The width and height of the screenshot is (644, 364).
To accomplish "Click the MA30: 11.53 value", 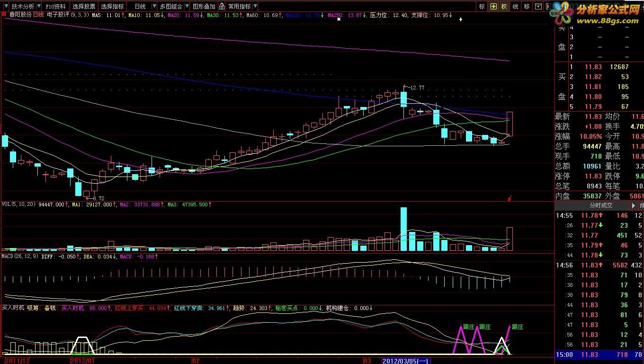I will coord(225,15).
